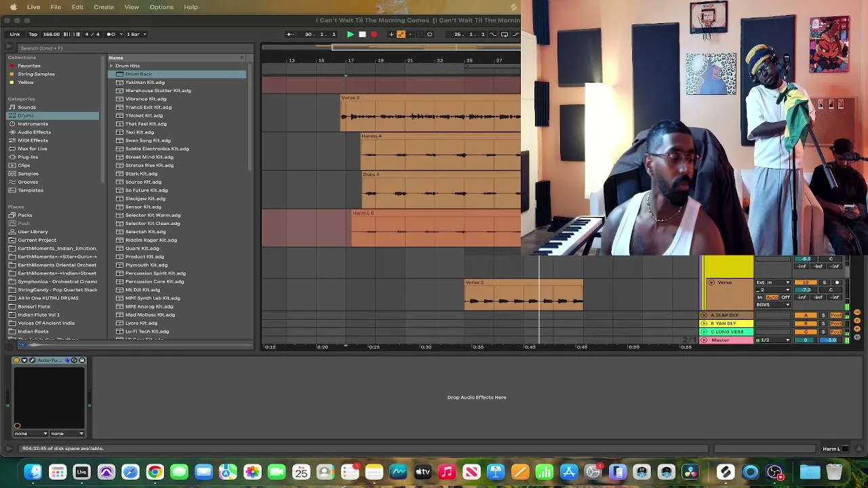Viewport: 868px width, 488px height.
Task: Arm the Verse track for recording
Action: point(837,283)
